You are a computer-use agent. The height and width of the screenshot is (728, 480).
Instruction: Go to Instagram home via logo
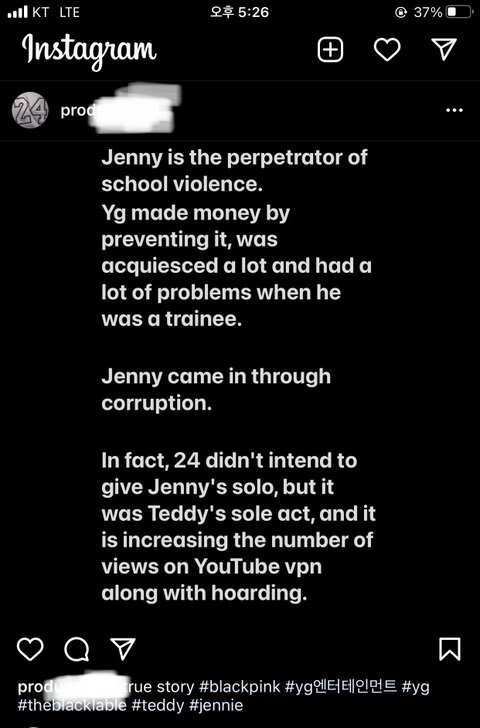(x=89, y=50)
